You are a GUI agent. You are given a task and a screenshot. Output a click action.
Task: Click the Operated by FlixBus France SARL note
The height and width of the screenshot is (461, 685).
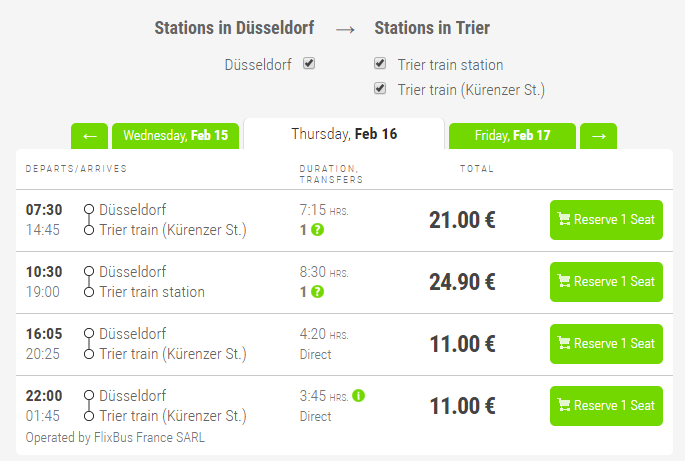click(115, 437)
